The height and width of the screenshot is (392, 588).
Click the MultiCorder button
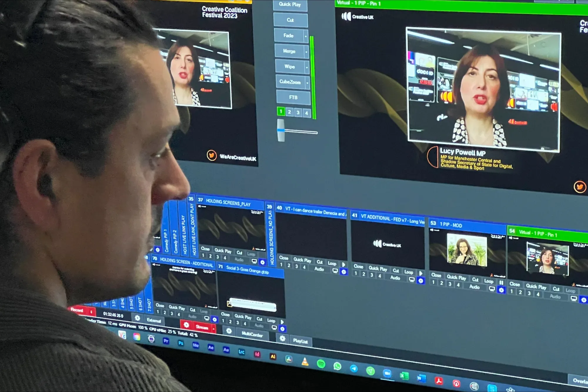[252, 334]
